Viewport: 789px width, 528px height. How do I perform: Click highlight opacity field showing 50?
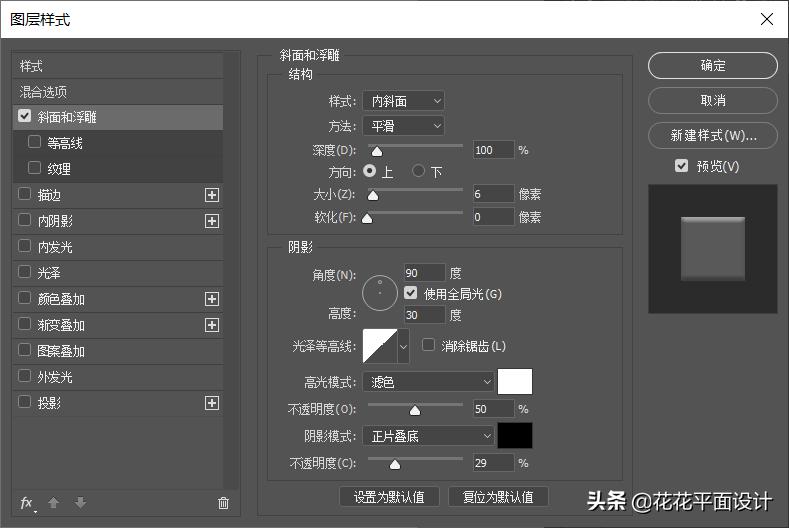click(494, 409)
